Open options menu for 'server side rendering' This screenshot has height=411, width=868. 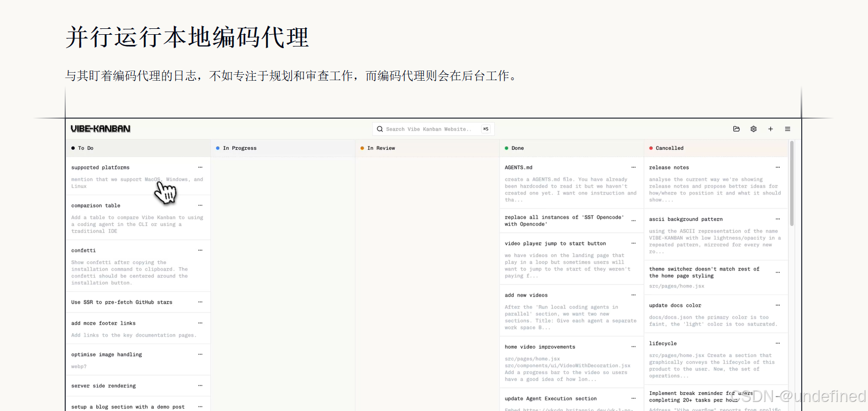tap(200, 385)
